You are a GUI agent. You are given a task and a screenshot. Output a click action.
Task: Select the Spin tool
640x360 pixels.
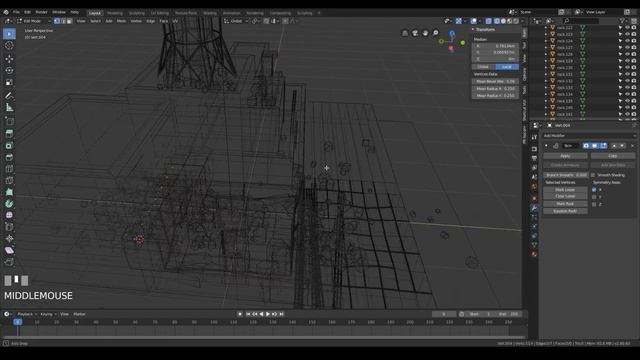(x=9, y=204)
